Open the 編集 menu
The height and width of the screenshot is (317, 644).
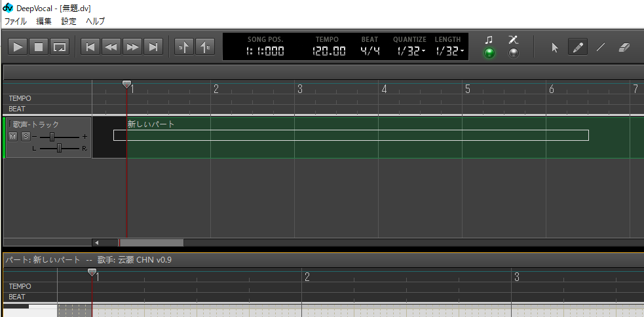pyautogui.click(x=44, y=22)
